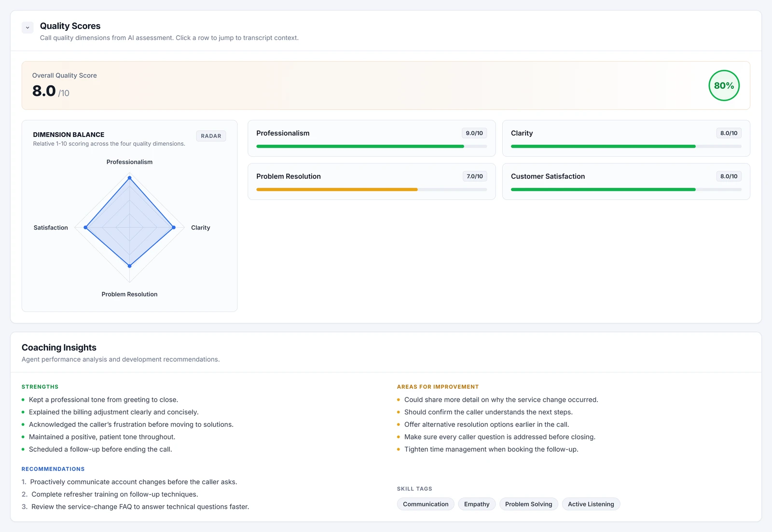Click the STRENGTHS section header
Viewport: 772px width, 532px height.
pyautogui.click(x=40, y=387)
